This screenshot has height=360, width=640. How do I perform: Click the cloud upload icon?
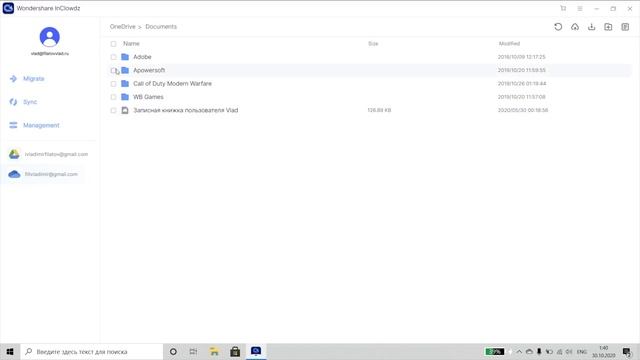point(575,27)
